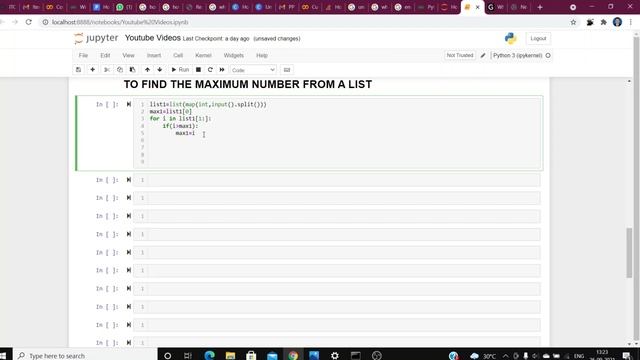Run the code cell with the maximum number code
Image resolution: width=640 pixels, height=360 pixels.
coord(129,104)
